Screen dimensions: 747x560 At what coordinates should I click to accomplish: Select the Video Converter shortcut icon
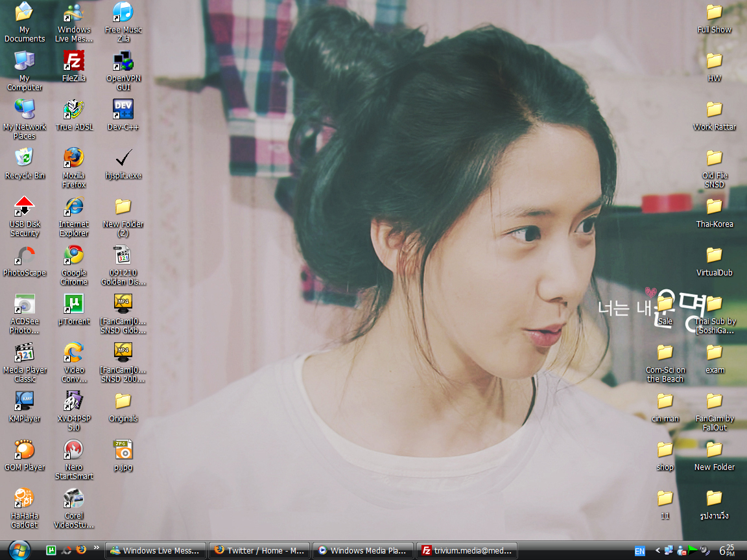[74, 362]
